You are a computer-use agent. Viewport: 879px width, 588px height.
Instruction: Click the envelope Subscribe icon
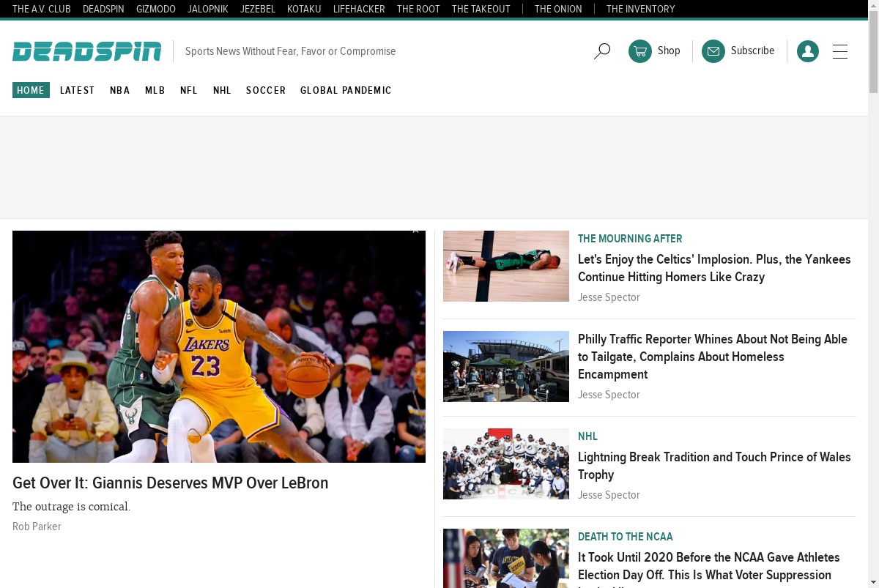click(x=713, y=51)
